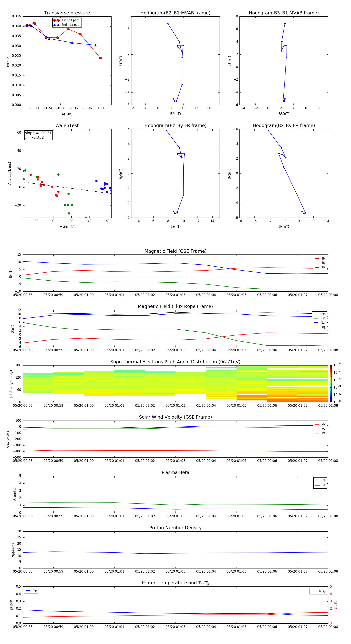The width and height of the screenshot is (351, 644).
Task: Click the "Bz(nT)" x-axis label
Action: (175, 227)
